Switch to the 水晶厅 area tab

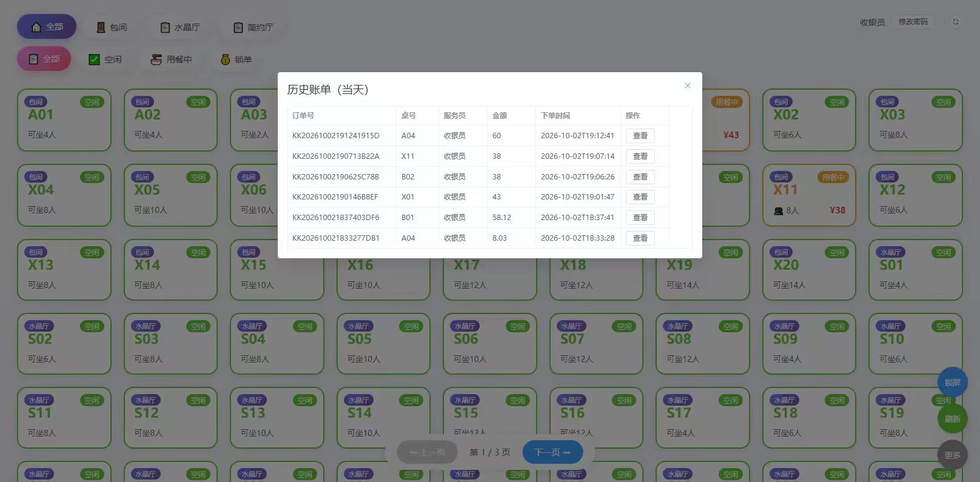point(180,27)
